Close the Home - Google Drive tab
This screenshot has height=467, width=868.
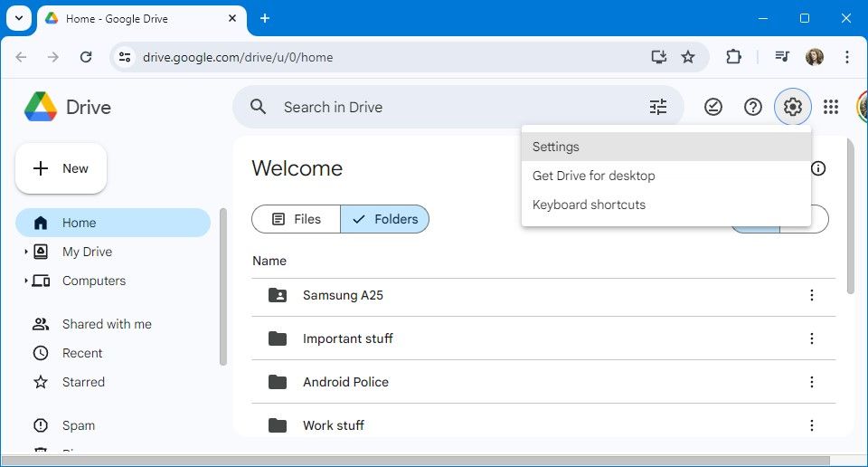pyautogui.click(x=232, y=18)
